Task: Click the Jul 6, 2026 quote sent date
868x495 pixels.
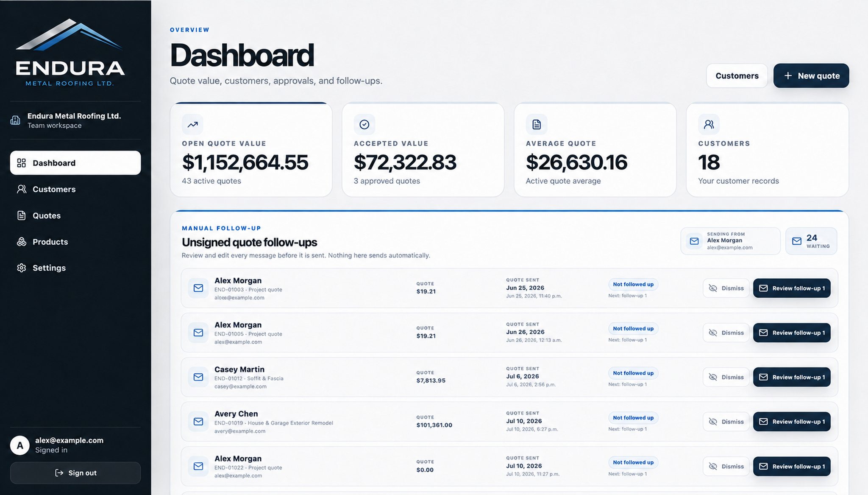Action: [x=523, y=376]
